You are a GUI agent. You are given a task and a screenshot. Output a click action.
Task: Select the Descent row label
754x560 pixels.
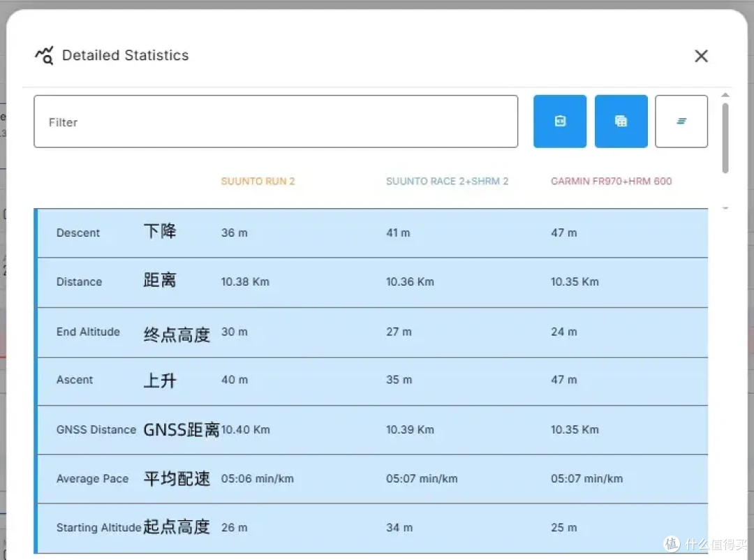[x=78, y=233]
